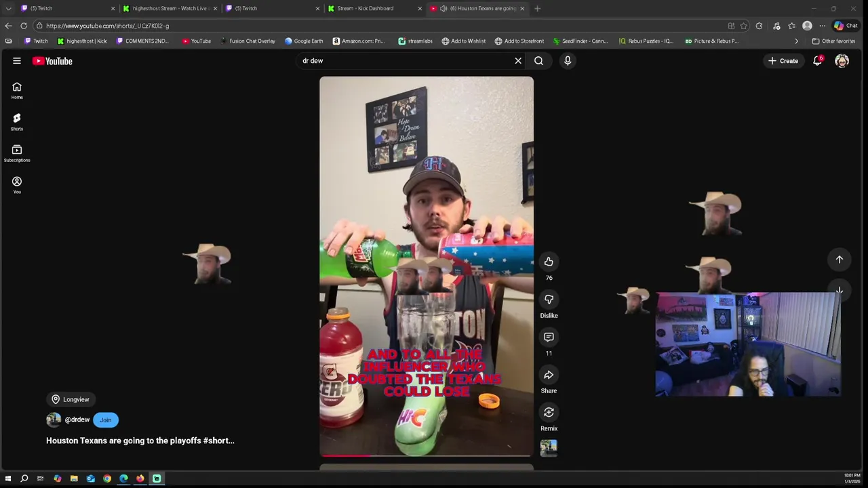Open Shorts in the YouTube sidebar
This screenshot has height=488, width=868.
click(x=17, y=122)
